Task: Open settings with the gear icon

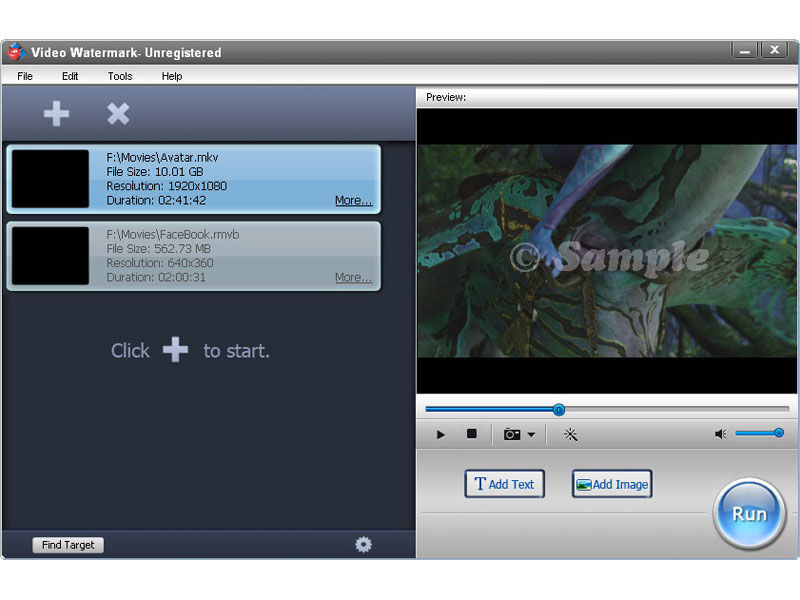Action: [363, 544]
